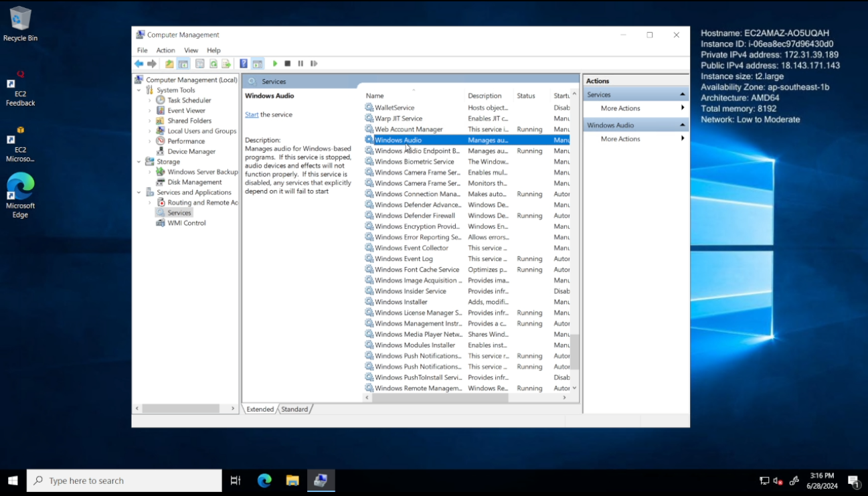
Task: Expand the Task Scheduler tree node
Action: click(x=150, y=100)
